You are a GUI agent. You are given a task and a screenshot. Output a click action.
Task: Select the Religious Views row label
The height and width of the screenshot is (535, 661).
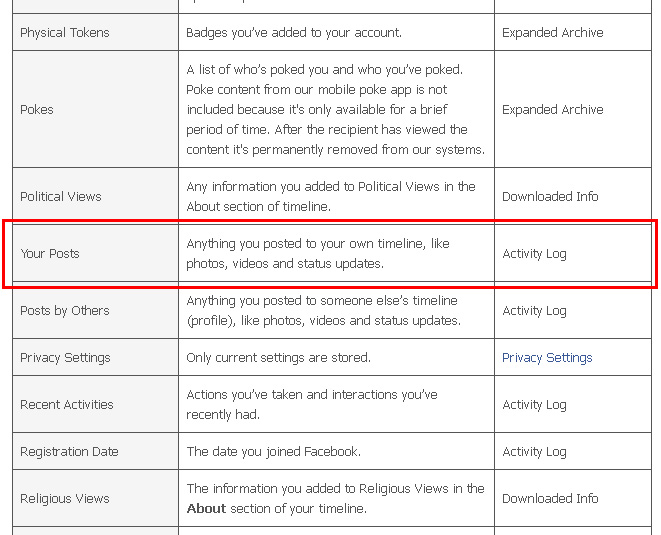point(65,499)
